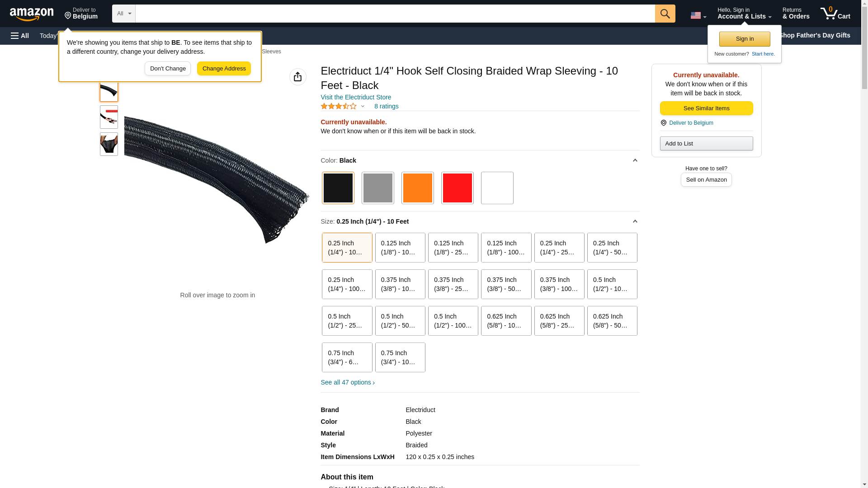Image resolution: width=868 pixels, height=488 pixels.
Task: Click the share icon on product image
Action: pos(297,77)
